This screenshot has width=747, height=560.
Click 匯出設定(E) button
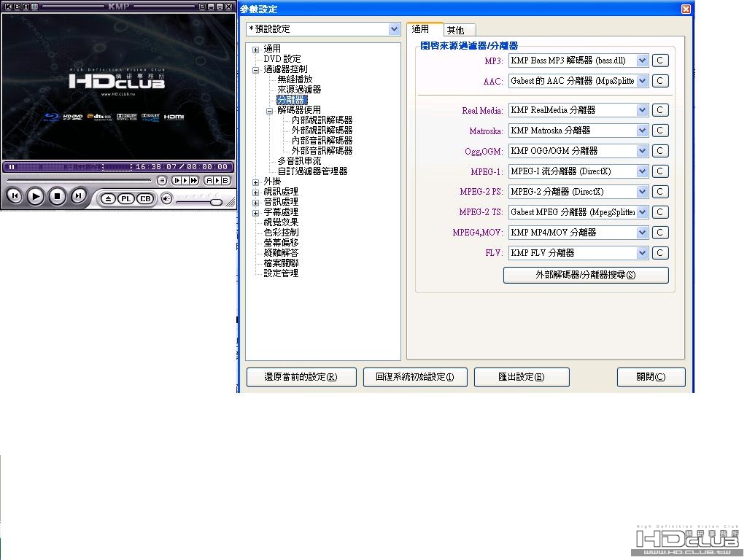pyautogui.click(x=522, y=377)
